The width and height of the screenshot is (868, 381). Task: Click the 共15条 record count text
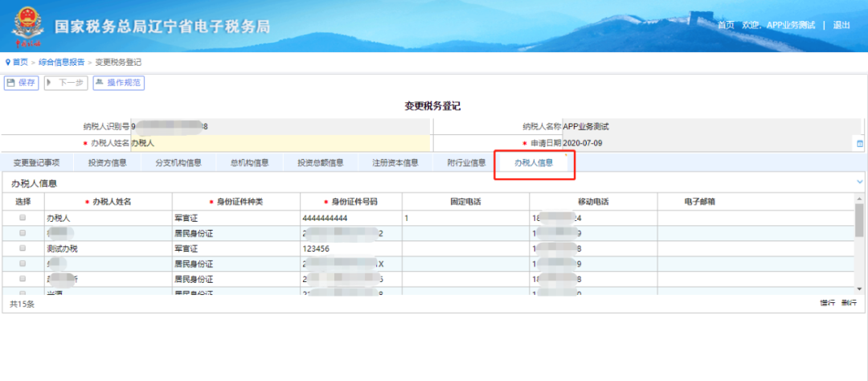point(23,304)
